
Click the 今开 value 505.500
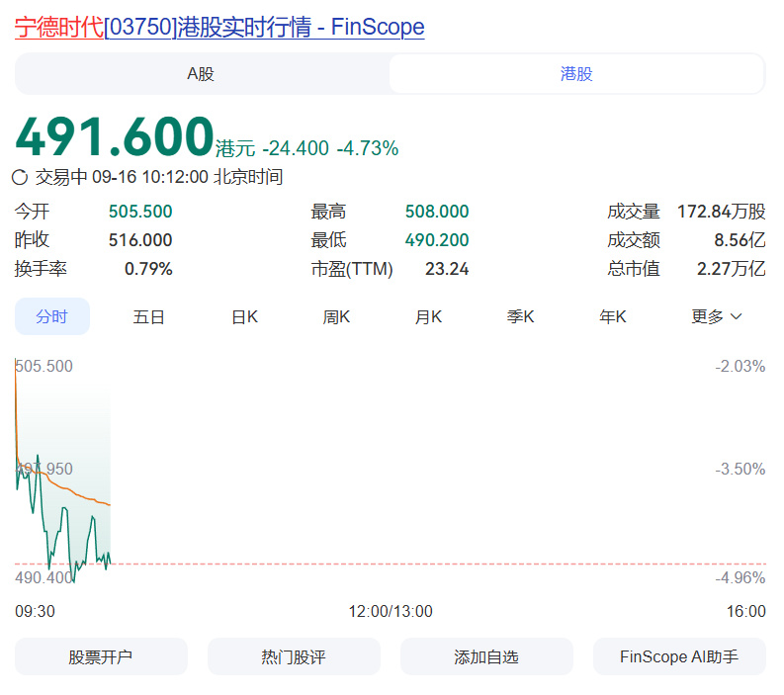click(140, 212)
